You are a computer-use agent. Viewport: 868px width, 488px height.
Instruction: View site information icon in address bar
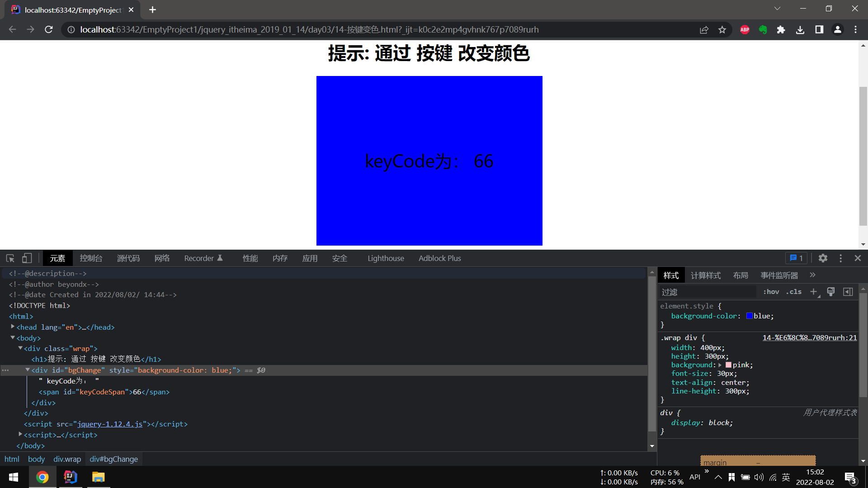pyautogui.click(x=71, y=29)
